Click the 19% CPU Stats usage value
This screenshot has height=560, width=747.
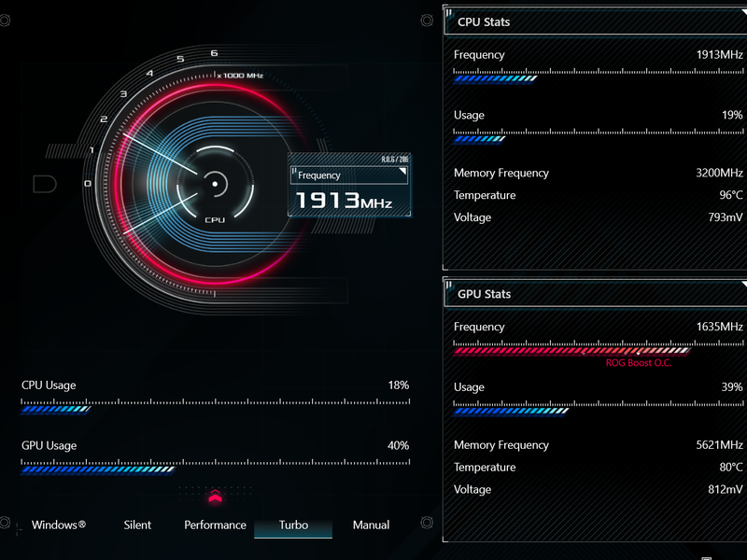point(732,115)
